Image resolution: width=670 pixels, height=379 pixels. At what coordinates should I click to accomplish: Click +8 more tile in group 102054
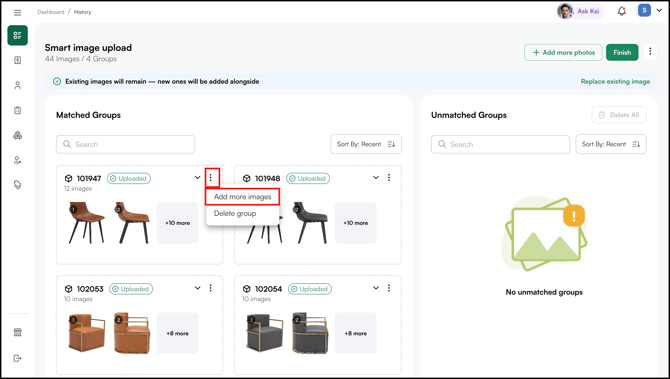pos(356,333)
